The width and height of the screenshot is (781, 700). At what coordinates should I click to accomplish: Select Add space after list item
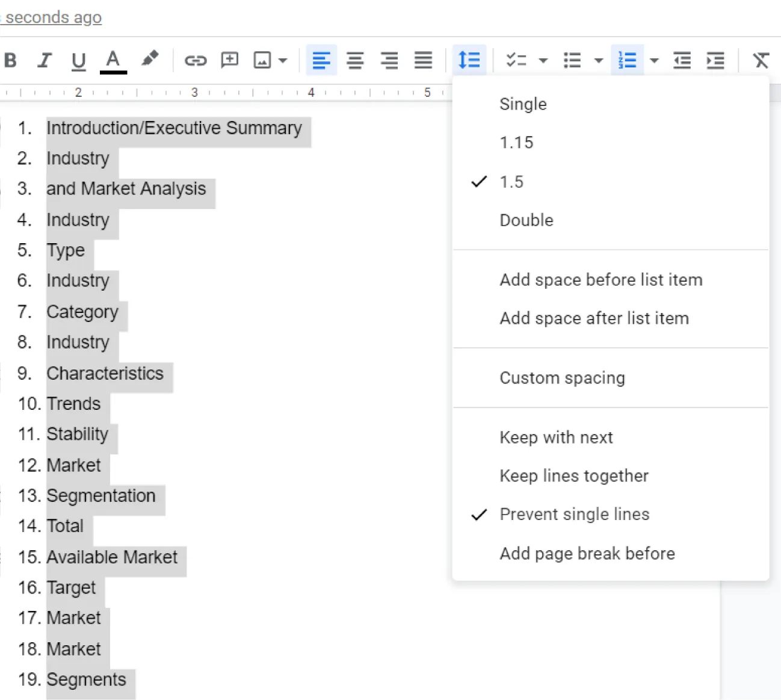click(594, 318)
